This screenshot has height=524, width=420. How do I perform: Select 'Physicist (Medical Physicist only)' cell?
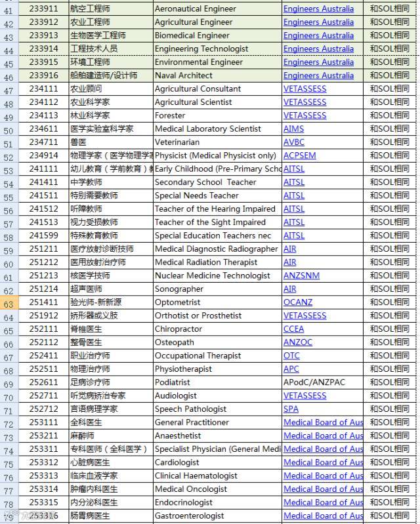pyautogui.click(x=217, y=155)
